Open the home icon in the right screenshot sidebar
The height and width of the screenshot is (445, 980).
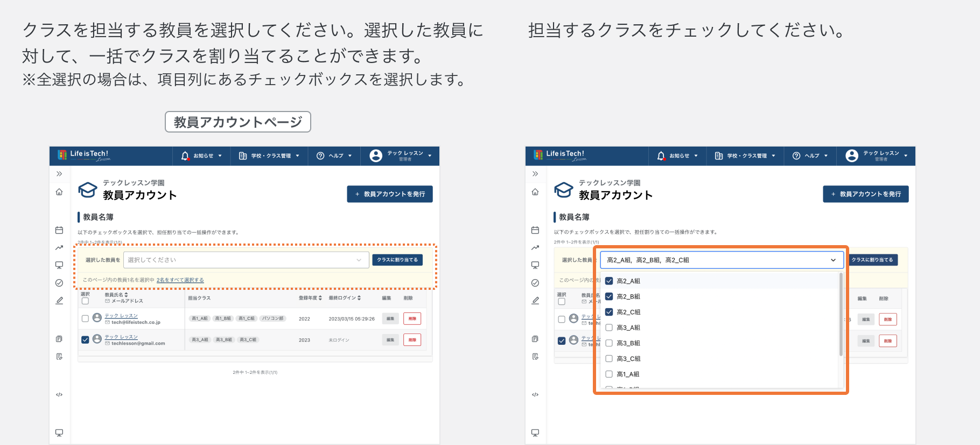tap(535, 192)
